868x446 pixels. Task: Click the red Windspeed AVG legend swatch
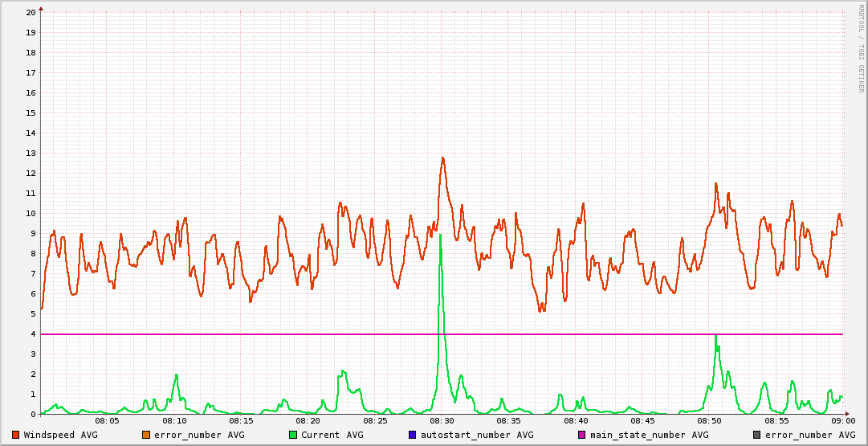(15, 435)
